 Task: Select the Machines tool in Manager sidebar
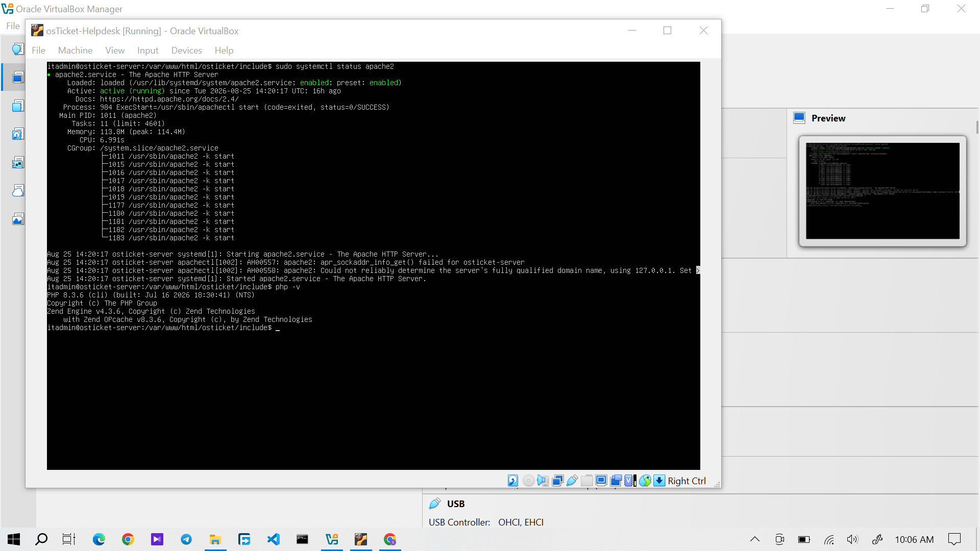point(18,77)
